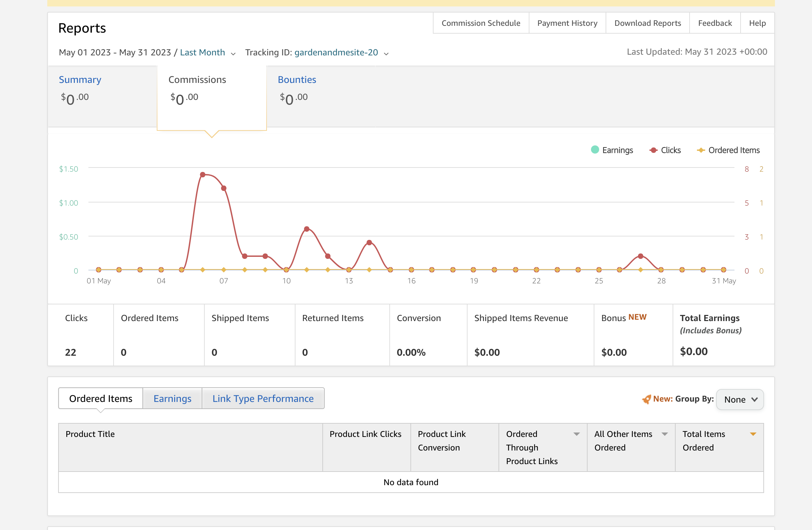Screen dimensions: 812x530
Task: Click the peak clicks data point on May 06
Action: [203, 175]
